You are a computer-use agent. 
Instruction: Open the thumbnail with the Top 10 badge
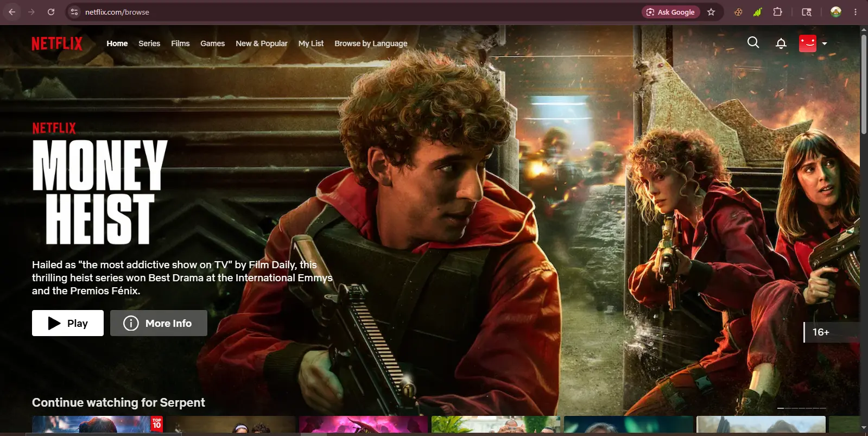pyautogui.click(x=98, y=426)
